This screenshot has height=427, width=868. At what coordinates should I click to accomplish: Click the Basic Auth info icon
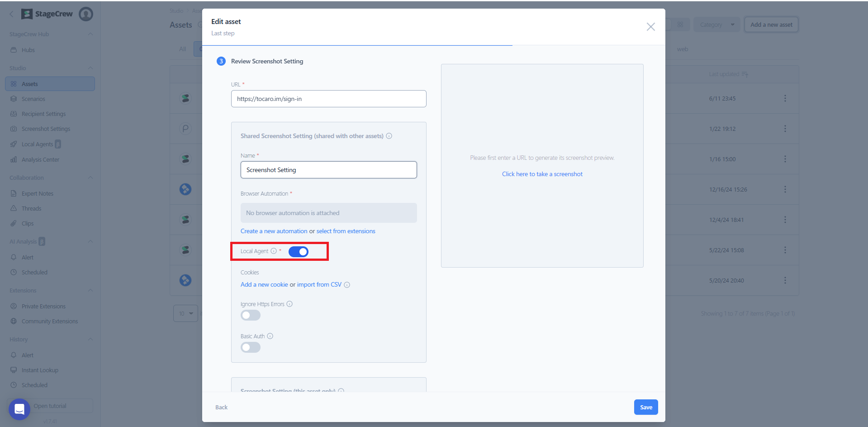pos(270,336)
